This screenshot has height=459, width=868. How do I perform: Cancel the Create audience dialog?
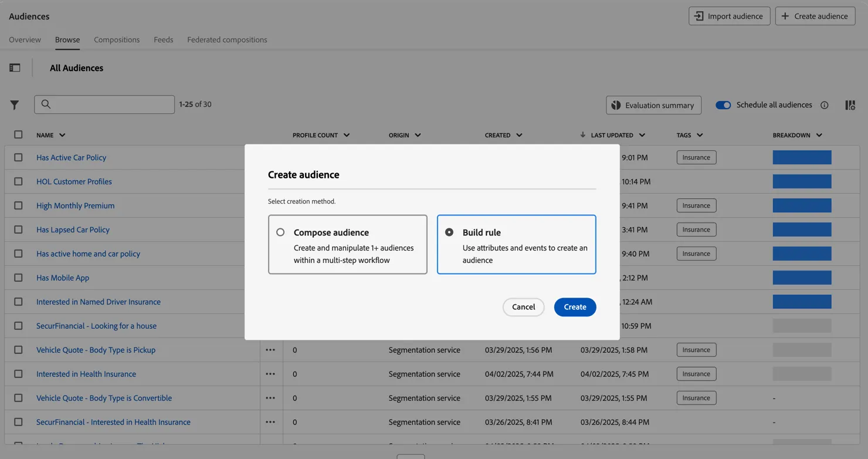pyautogui.click(x=524, y=307)
